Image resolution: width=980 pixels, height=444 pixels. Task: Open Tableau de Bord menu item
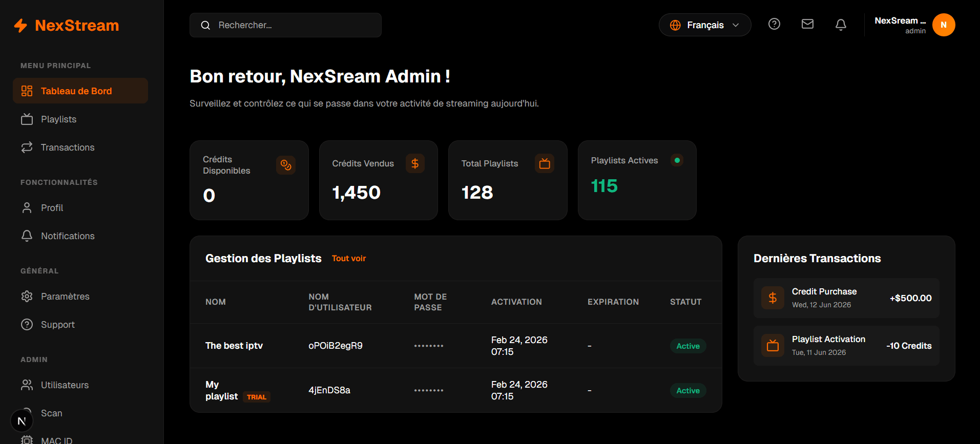click(80, 91)
